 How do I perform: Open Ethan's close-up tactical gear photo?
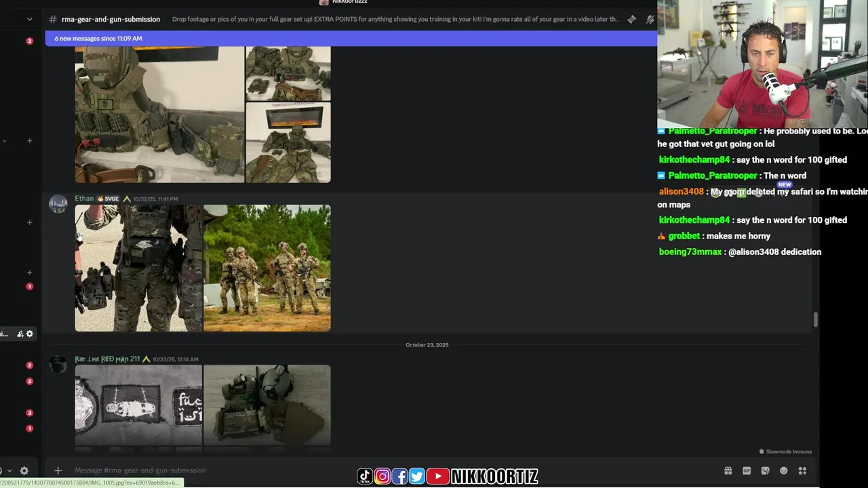(x=138, y=268)
